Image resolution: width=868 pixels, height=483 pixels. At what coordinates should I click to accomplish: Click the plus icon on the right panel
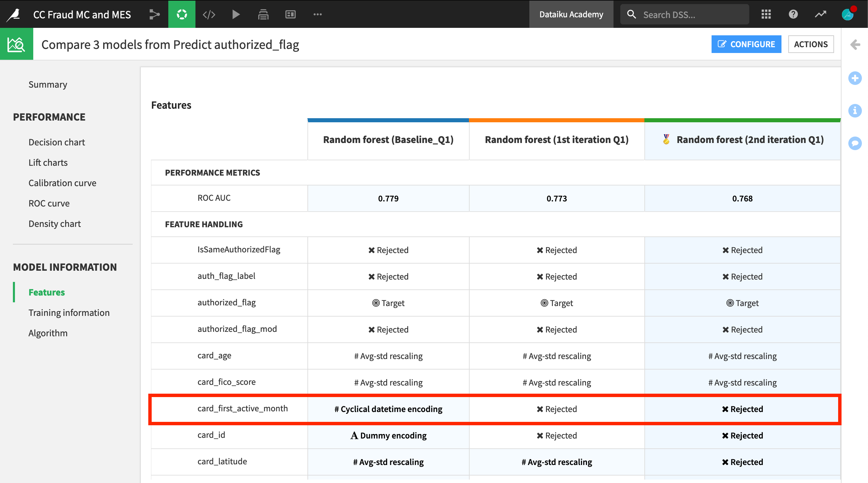click(856, 78)
